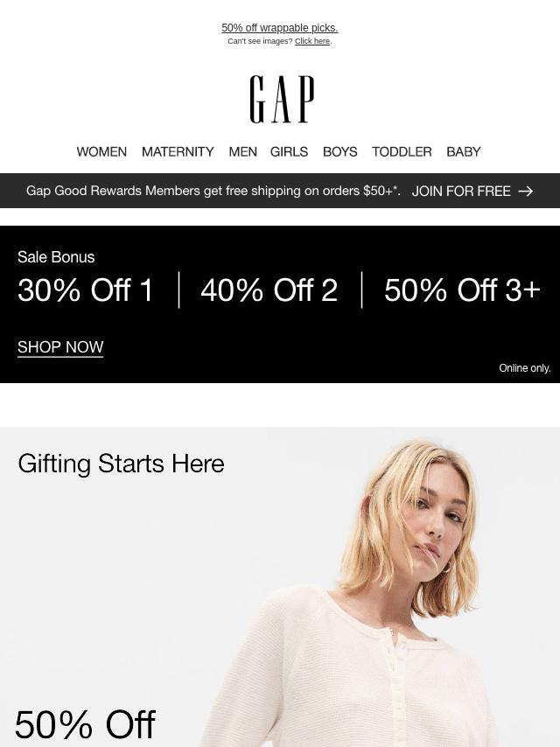
Task: Select the '40% Off 2' offer text
Action: click(269, 290)
